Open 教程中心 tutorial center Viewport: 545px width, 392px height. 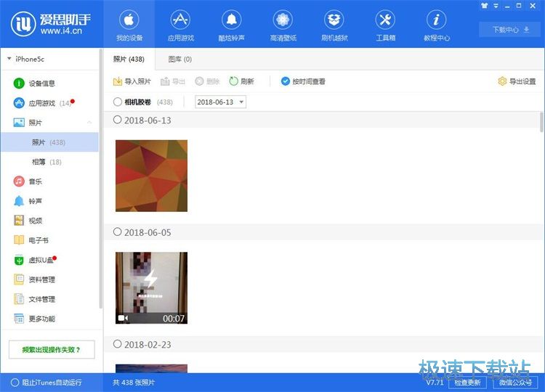437,25
